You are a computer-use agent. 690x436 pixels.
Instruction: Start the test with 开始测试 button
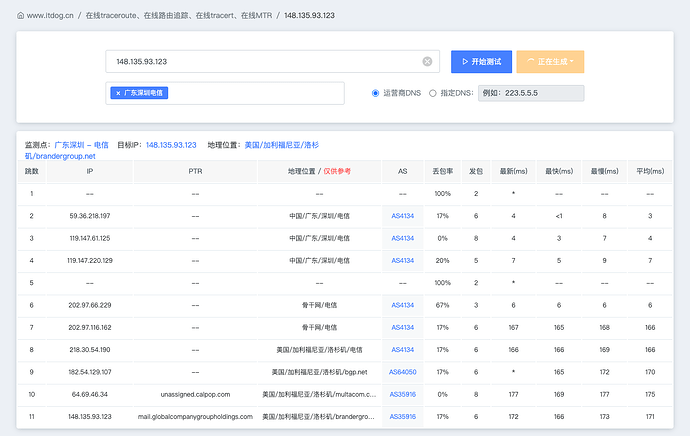(481, 62)
